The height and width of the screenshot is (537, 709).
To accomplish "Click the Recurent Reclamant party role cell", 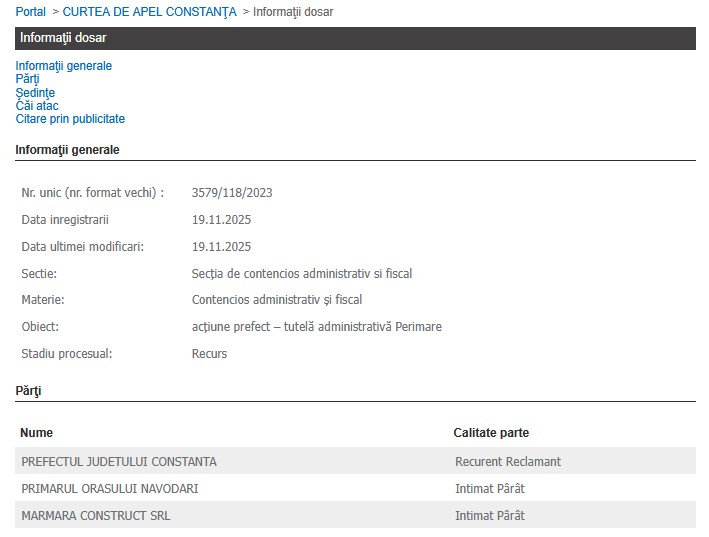I will 507,462.
